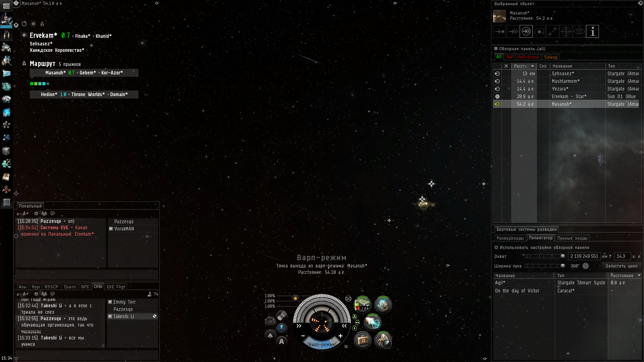
Task: Switch overview to Salvag tab
Action: [x=551, y=57]
